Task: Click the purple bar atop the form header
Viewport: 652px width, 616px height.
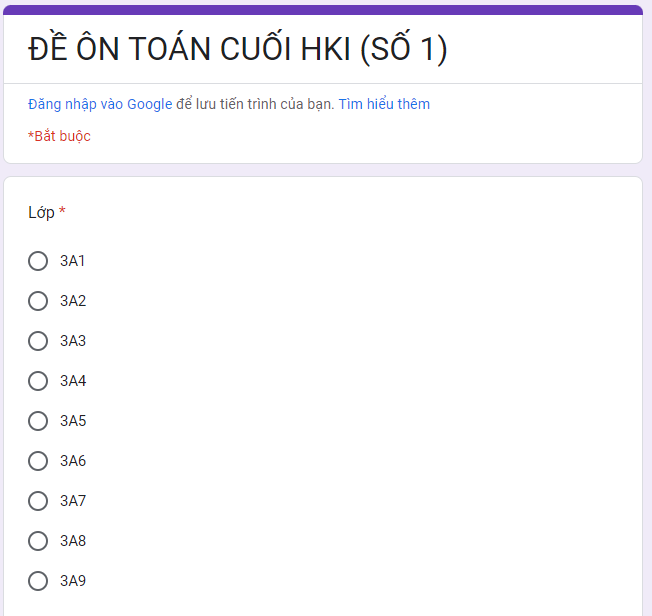Action: (x=323, y=9)
